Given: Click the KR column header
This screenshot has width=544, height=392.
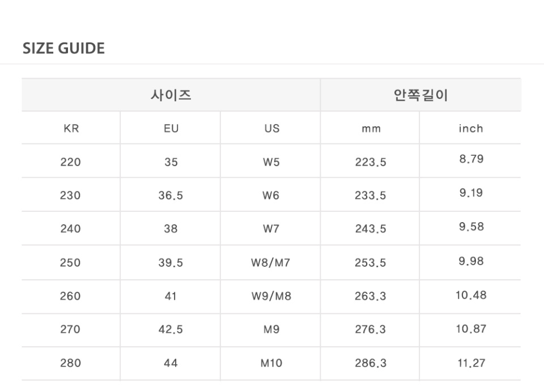Looking at the screenshot, I should coord(71,129).
